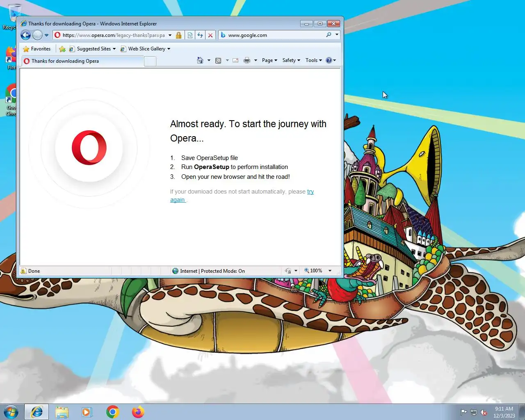Open the search provider dropdown arrow
The width and height of the screenshot is (525, 420).
(337, 35)
